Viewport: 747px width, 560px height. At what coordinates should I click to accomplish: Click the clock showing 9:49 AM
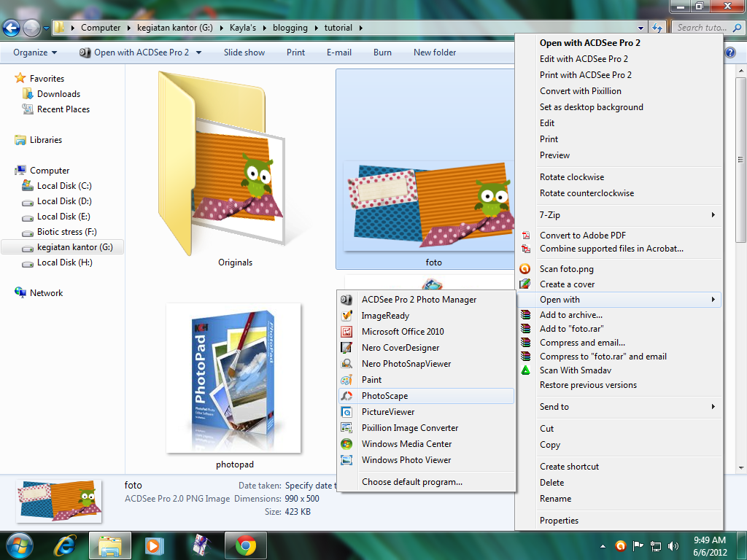[x=709, y=540]
